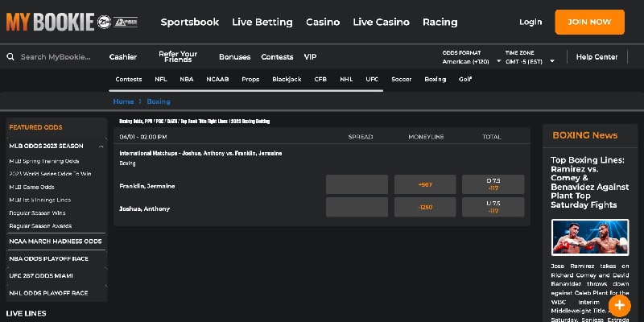The height and width of the screenshot is (322, 644).
Task: Open Top Boxing Lines news headline
Action: 590,183
